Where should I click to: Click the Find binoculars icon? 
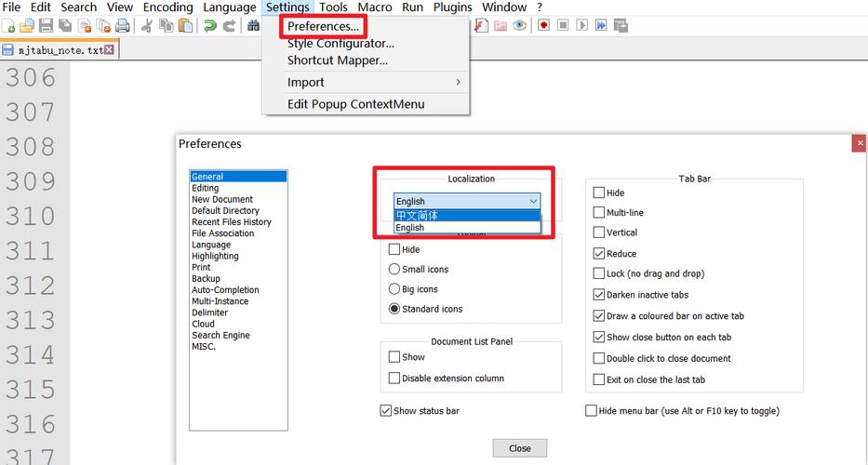click(253, 26)
